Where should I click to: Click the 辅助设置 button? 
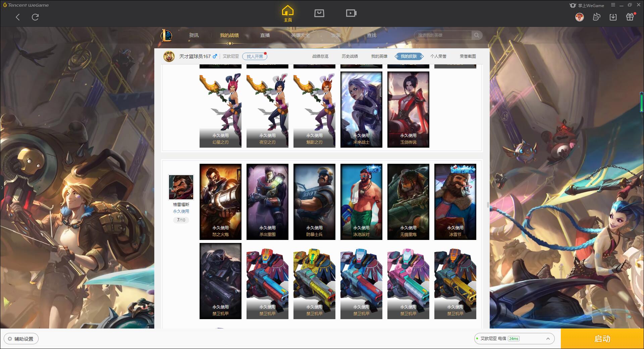(21, 339)
